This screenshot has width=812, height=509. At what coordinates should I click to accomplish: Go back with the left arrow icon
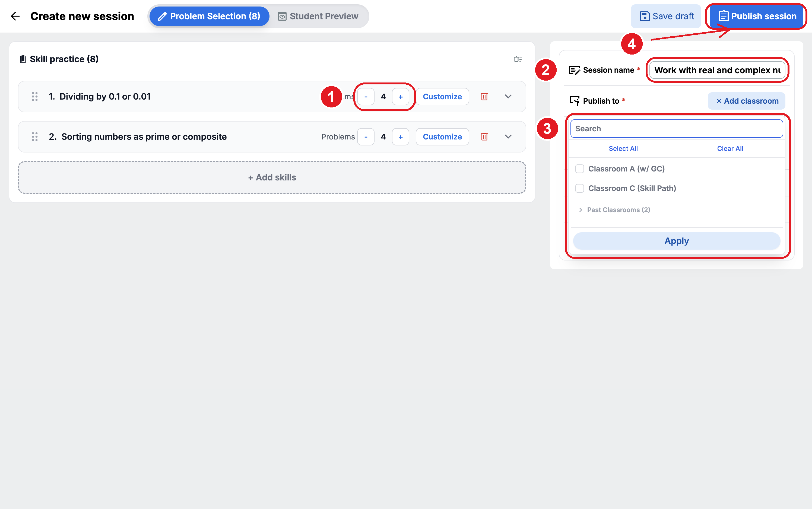pyautogui.click(x=15, y=16)
